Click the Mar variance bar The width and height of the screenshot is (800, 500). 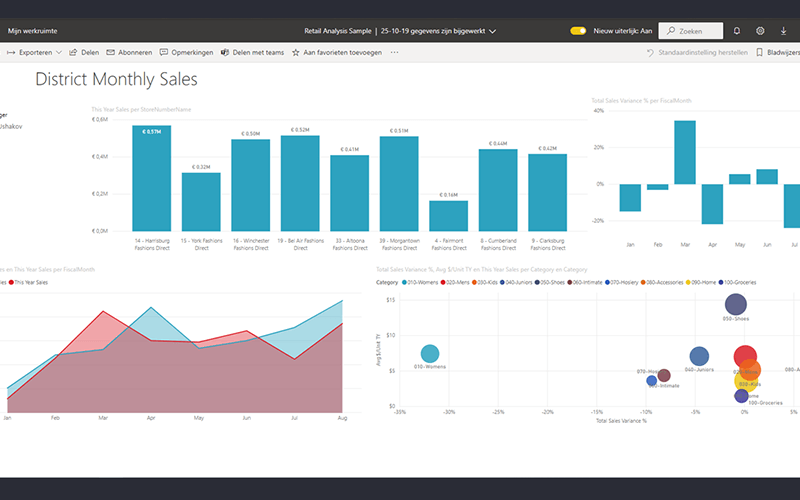[x=685, y=153]
